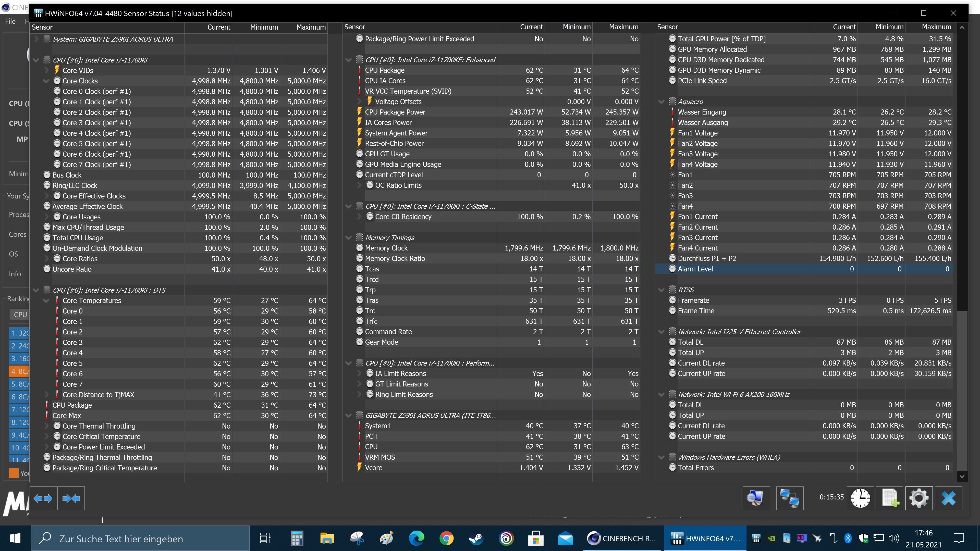The image size is (980, 551).
Task: Click the Maximum column header in left pane
Action: point(310,27)
